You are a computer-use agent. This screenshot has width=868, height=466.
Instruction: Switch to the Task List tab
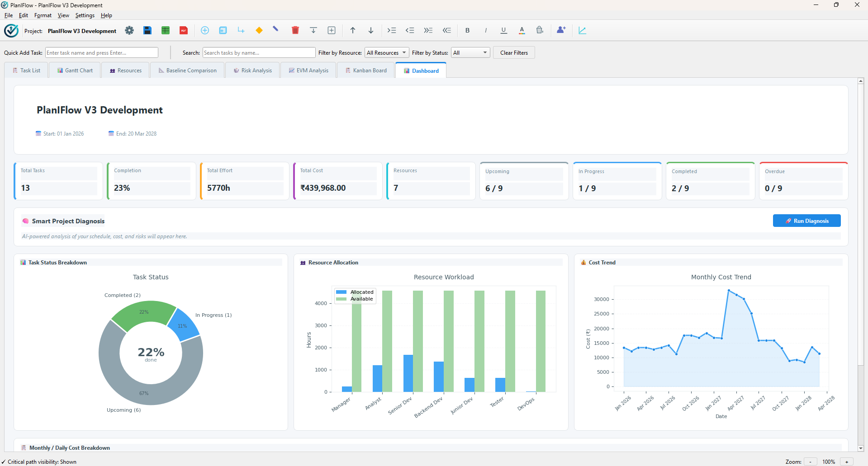(26, 71)
